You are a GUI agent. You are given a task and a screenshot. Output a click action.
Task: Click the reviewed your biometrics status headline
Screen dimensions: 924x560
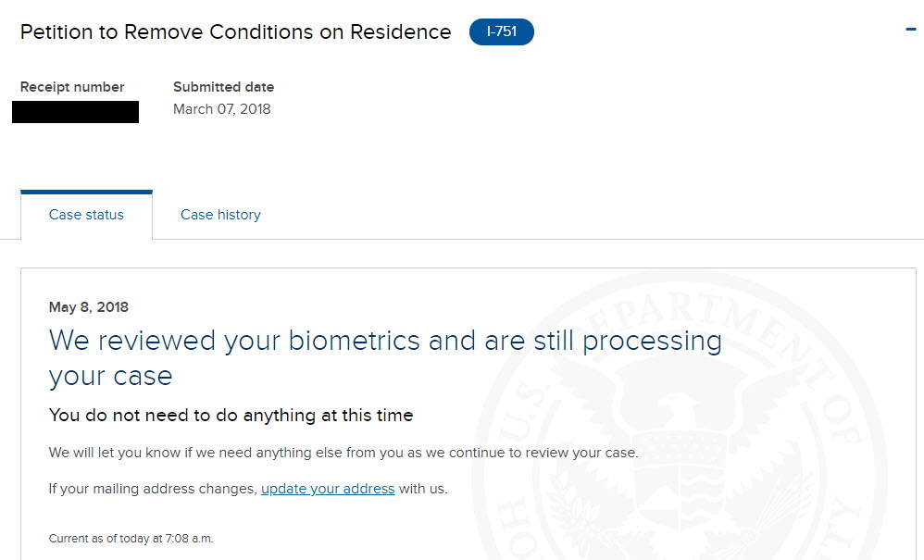point(385,358)
